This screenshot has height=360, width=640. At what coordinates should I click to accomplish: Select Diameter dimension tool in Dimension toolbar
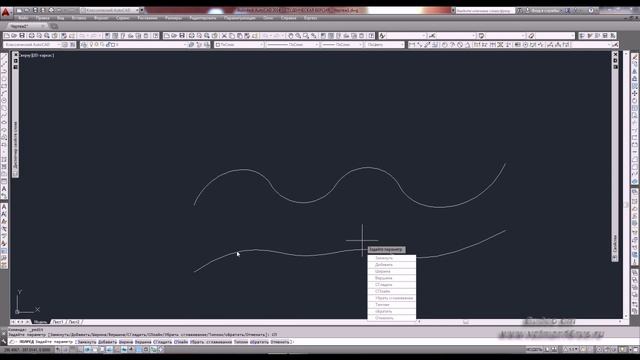460,44
